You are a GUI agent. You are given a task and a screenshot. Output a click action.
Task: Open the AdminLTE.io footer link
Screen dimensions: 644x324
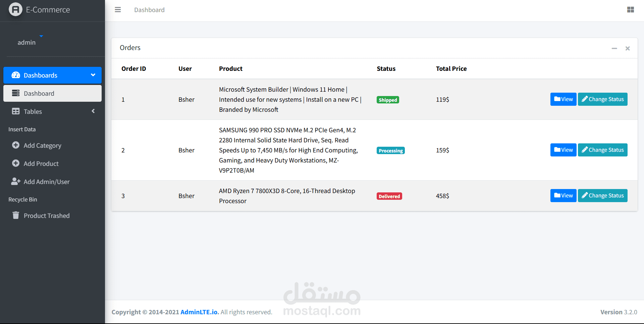coord(200,312)
